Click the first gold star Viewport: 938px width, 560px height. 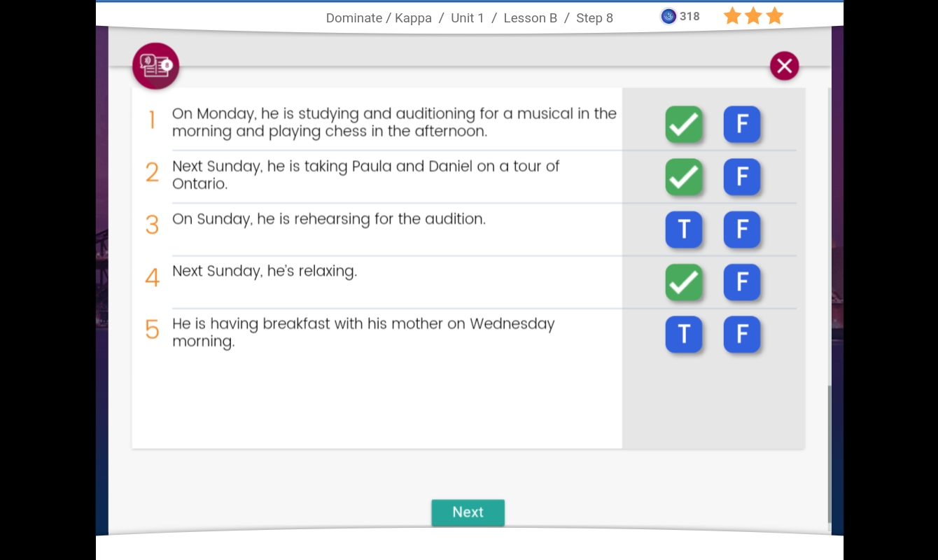click(x=732, y=16)
